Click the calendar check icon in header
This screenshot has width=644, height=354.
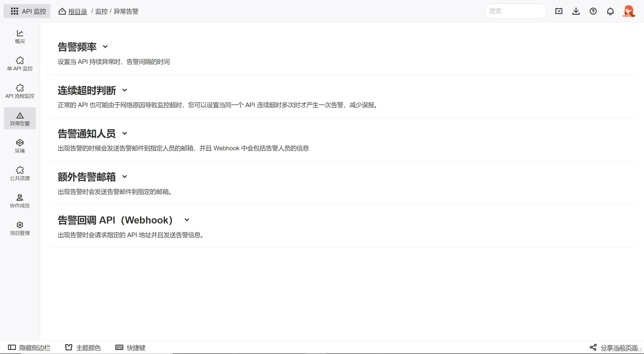point(559,11)
